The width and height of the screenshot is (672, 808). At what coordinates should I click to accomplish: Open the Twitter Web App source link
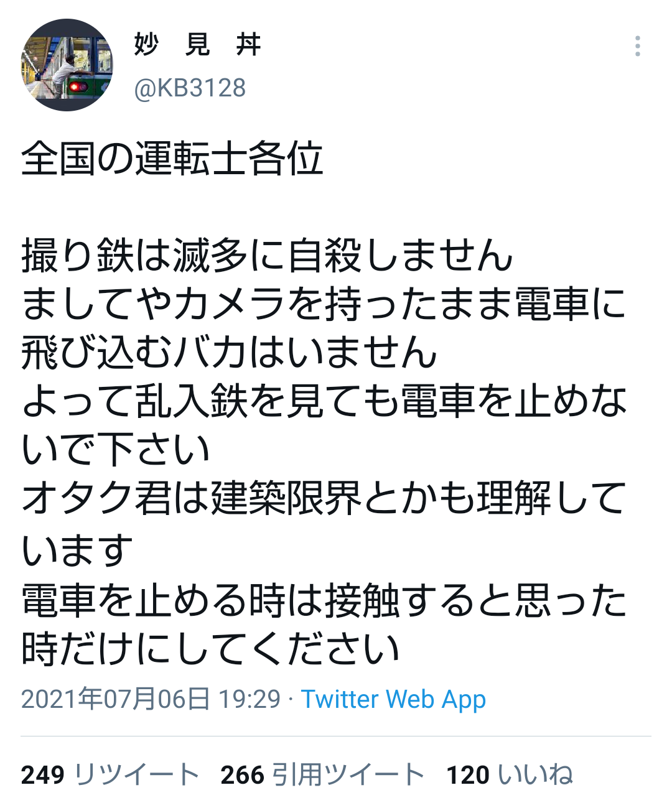[393, 699]
